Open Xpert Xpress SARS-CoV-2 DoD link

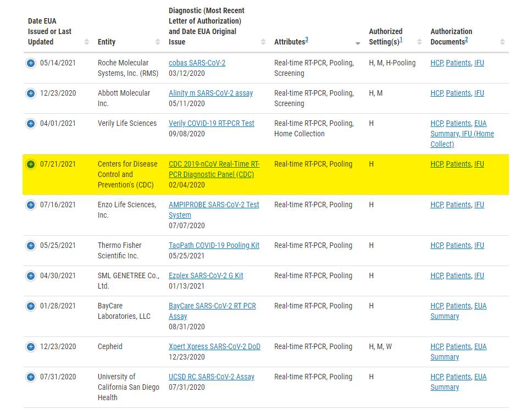click(214, 346)
